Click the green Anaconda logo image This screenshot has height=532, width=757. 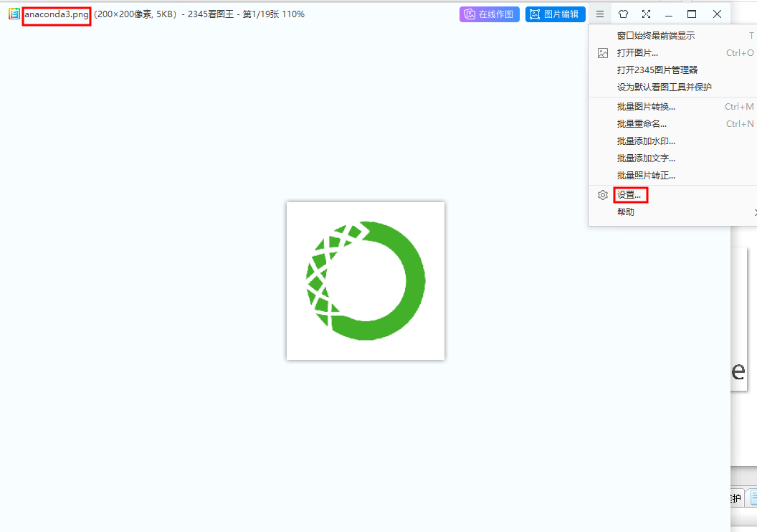(366, 280)
